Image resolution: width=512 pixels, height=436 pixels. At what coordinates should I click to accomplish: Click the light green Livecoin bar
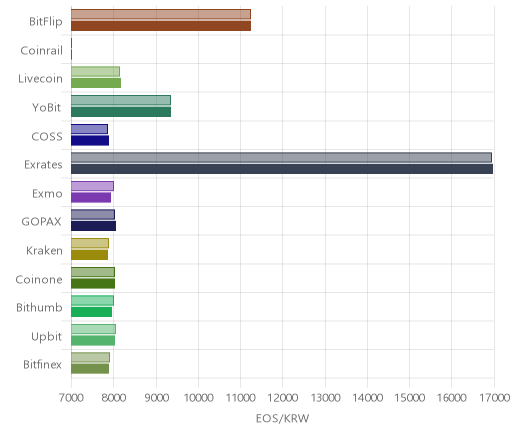point(95,72)
